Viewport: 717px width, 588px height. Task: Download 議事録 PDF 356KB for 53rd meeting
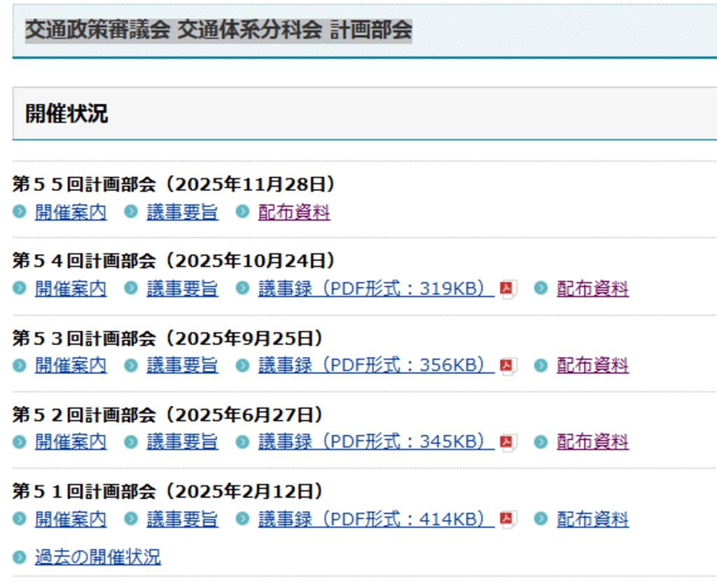coord(376,365)
